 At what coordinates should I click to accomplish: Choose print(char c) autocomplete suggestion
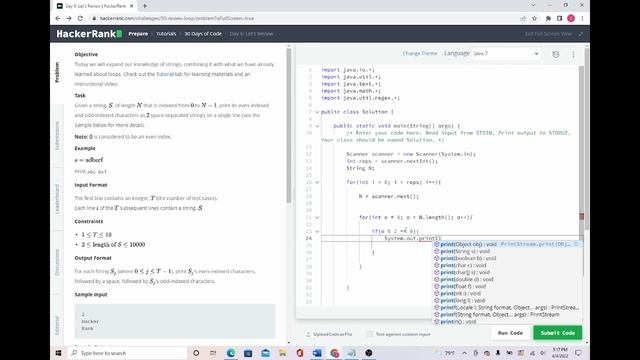(507, 265)
